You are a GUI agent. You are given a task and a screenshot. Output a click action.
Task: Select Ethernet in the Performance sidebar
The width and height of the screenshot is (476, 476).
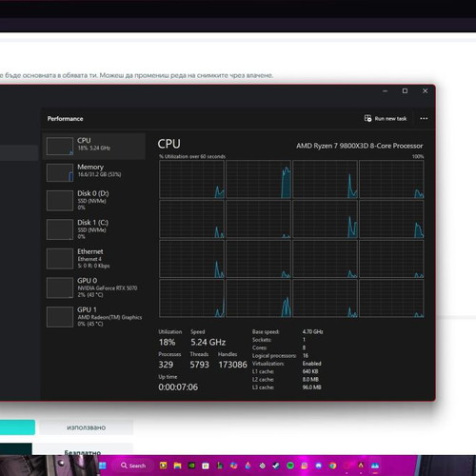click(94, 258)
